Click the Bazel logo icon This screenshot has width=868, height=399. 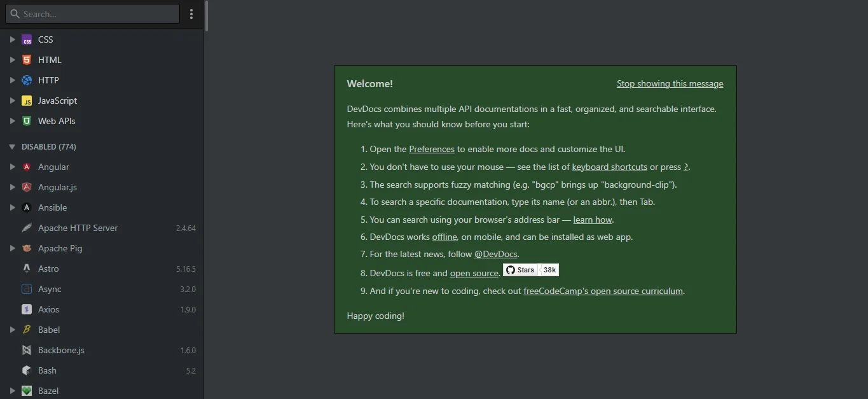[x=27, y=391]
